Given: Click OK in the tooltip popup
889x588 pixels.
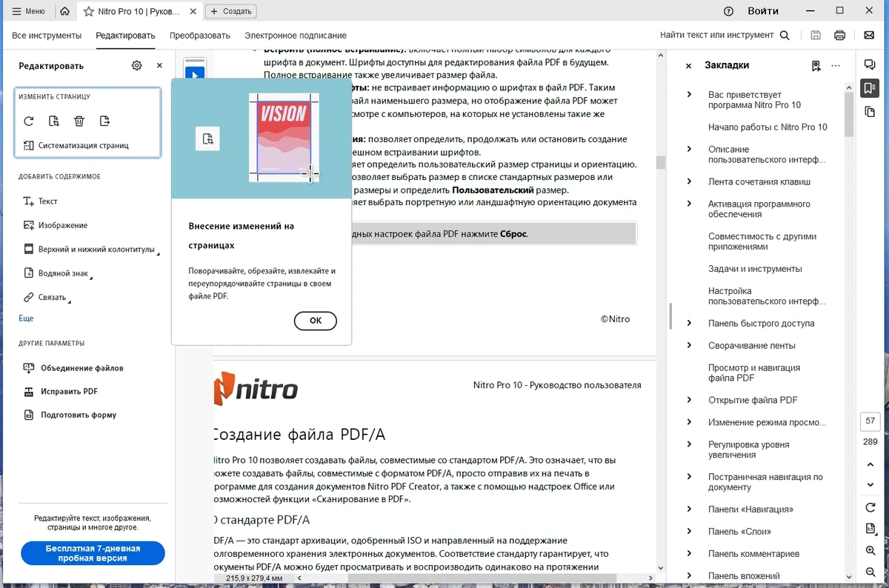Looking at the screenshot, I should click(x=316, y=321).
